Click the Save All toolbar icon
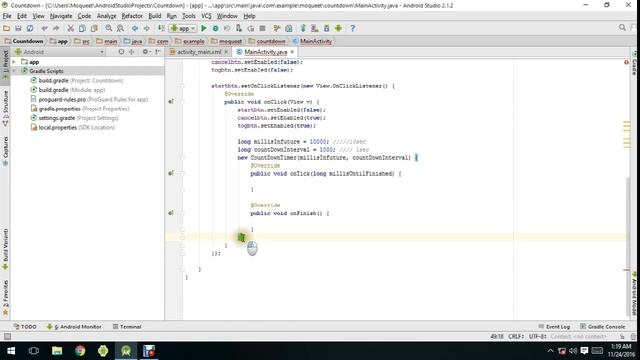 [18, 28]
